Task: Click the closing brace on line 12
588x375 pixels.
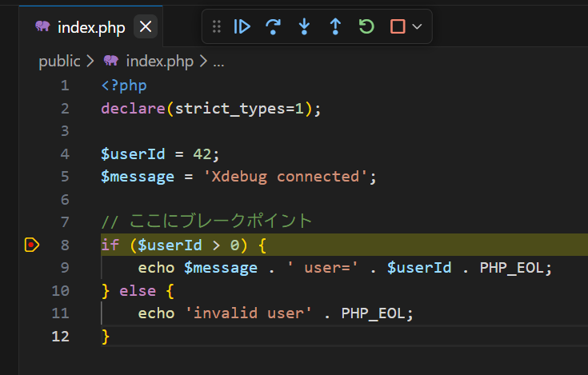Action: pyautogui.click(x=106, y=337)
